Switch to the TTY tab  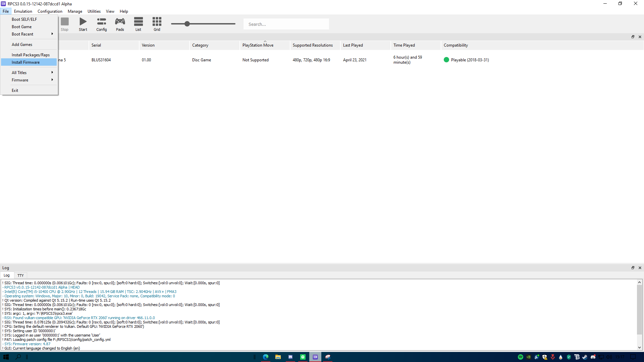20,276
